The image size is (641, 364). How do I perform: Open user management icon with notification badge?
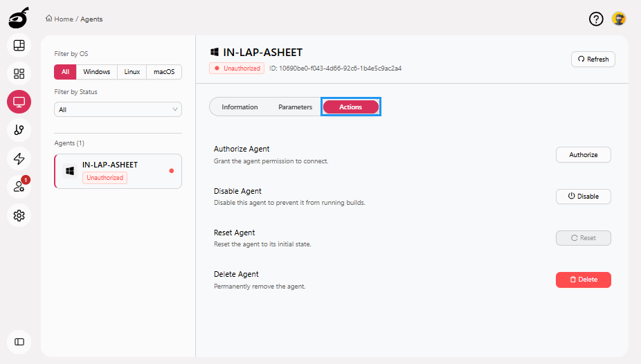[x=19, y=187]
